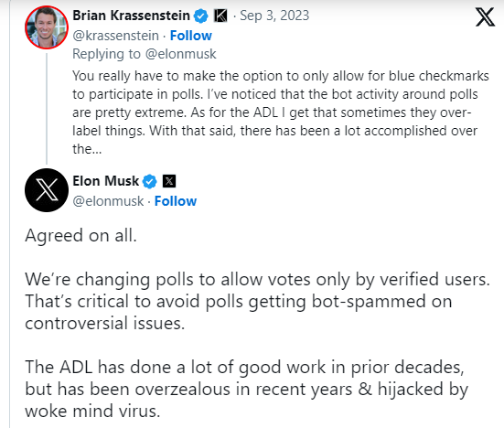Viewport: 504px width, 428px height.
Task: Click the 'Replying to @elonmusk' mention
Action: point(180,54)
